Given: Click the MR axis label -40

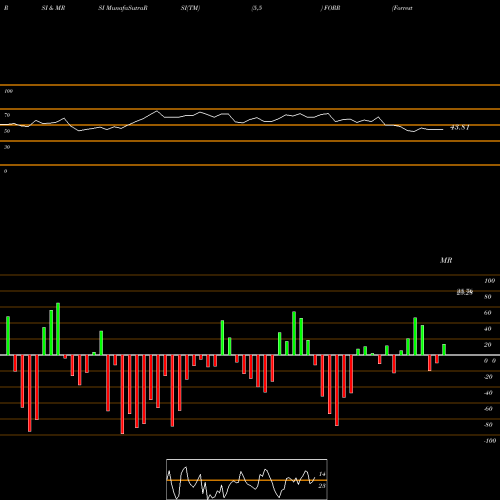Looking at the screenshot, I should [x=488, y=393].
